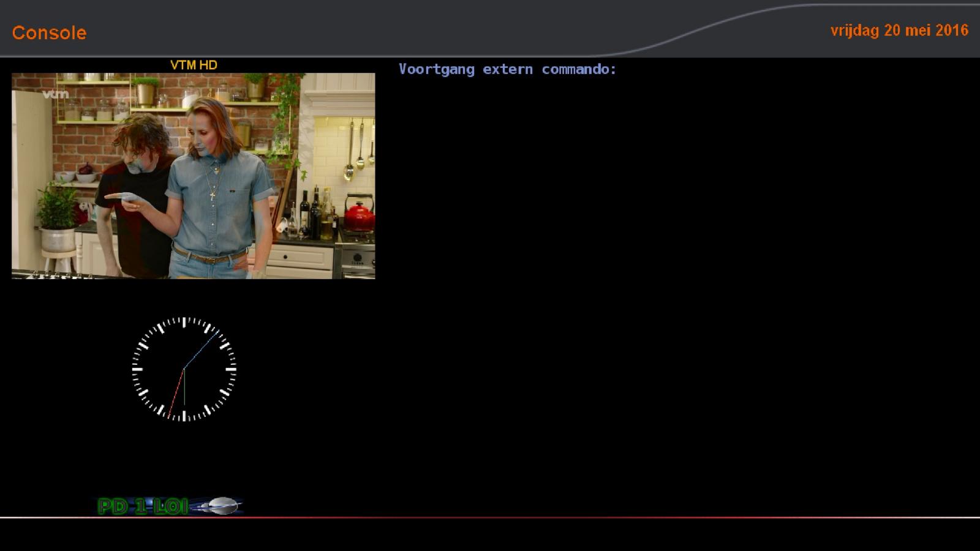Screen dimensions: 980x551
Task: Click the PD 1 LOI logo text
Action: coord(143,506)
